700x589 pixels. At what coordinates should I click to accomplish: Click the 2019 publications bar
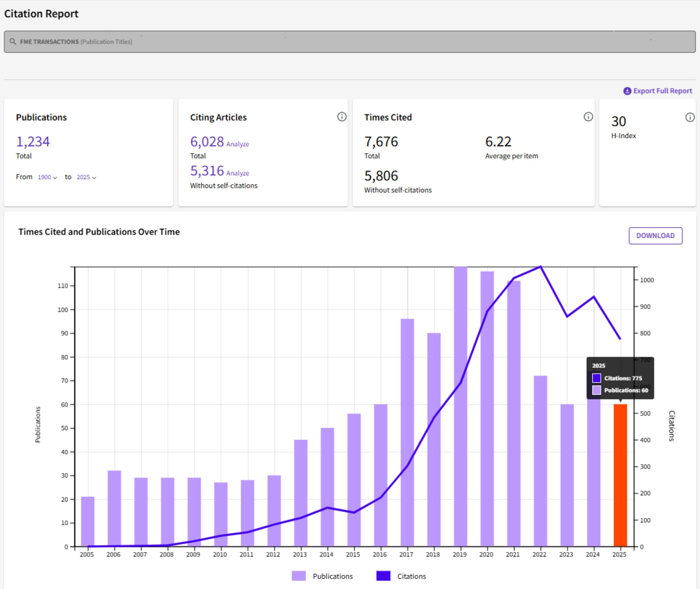tap(460, 434)
